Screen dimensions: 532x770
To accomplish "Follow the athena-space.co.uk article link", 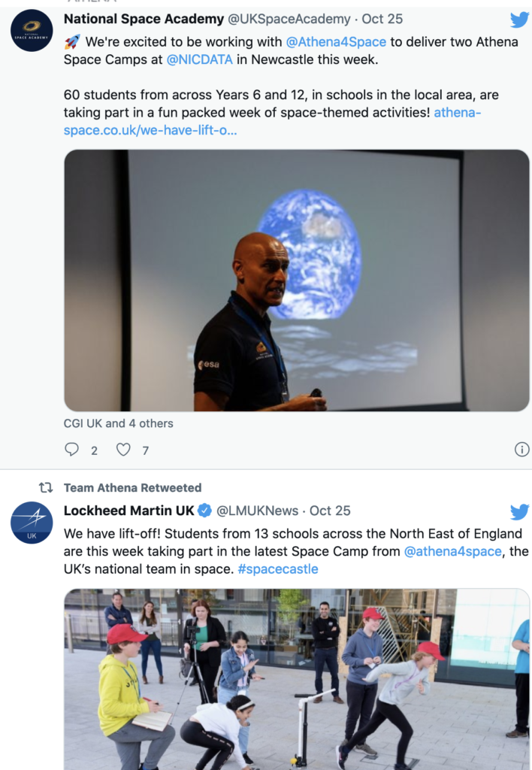I will [x=272, y=121].
